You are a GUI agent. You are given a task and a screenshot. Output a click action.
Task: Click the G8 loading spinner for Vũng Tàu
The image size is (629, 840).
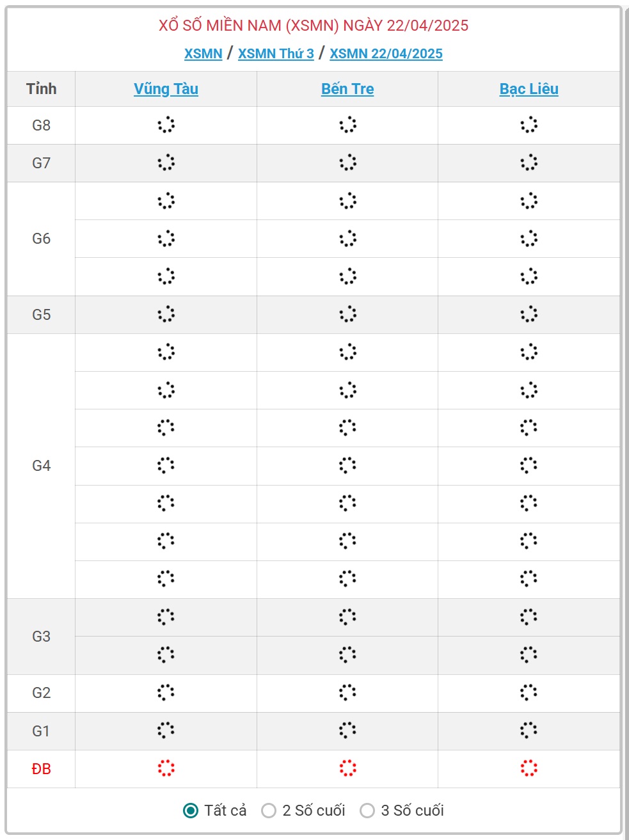coord(166,125)
